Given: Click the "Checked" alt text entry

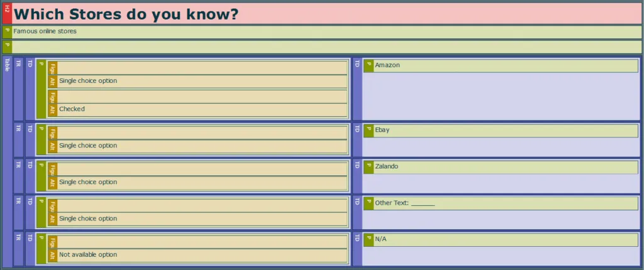Looking at the screenshot, I should (72, 109).
